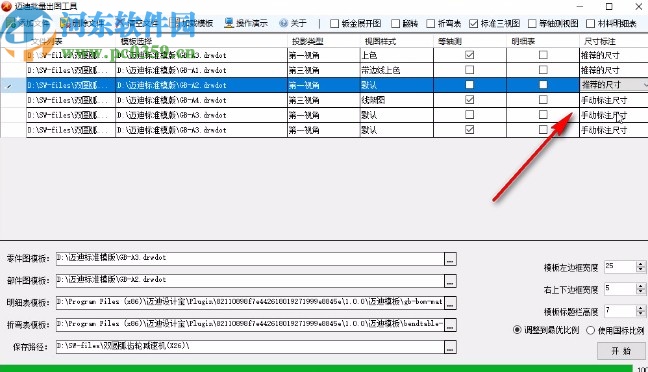Viewport: 648px width, 372px height.
Task: Browse for 部件图模板 with the ... button
Action: [x=450, y=281]
